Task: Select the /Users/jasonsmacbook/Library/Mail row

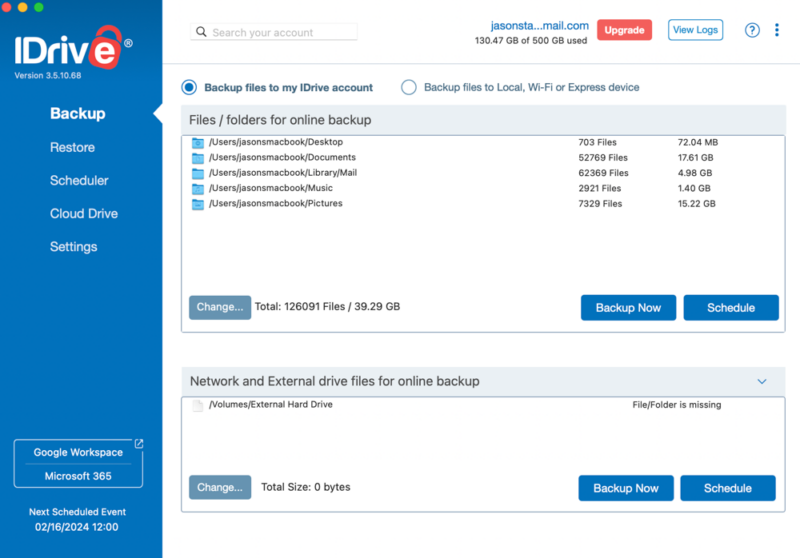Action: (x=483, y=173)
